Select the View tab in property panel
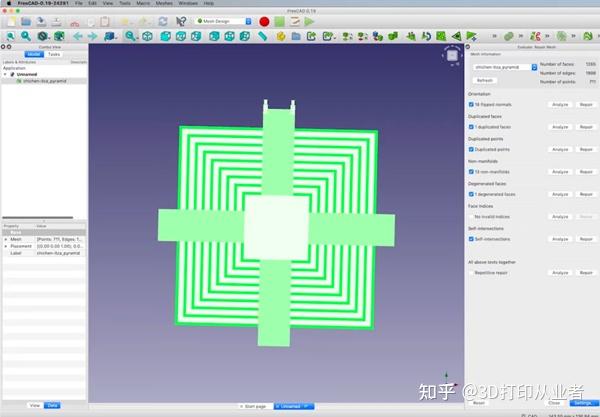 click(35, 405)
